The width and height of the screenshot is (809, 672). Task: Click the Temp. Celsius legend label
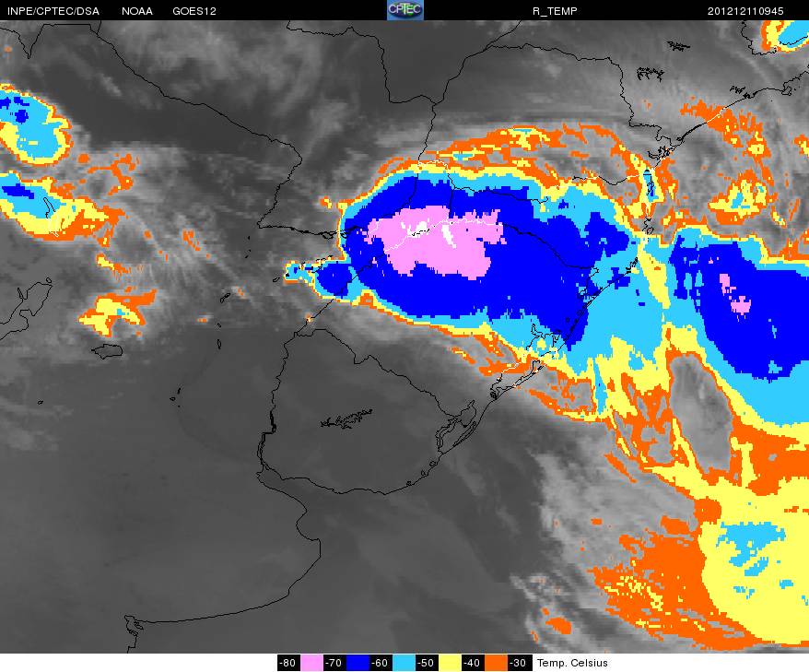(x=572, y=663)
